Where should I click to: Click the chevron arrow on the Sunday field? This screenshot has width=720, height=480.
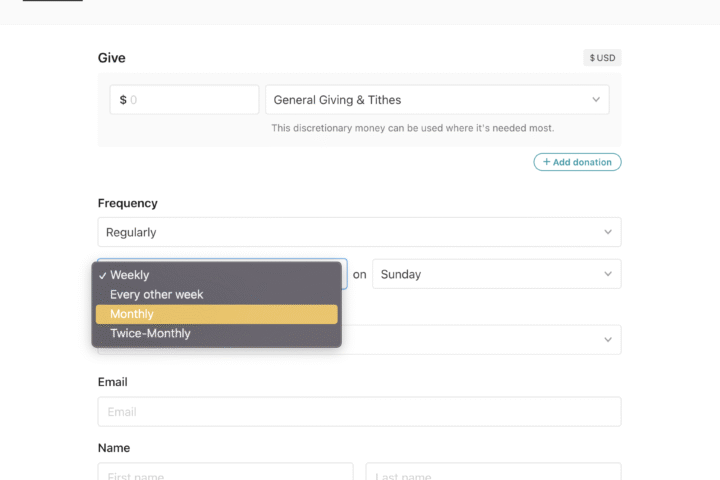(608, 274)
